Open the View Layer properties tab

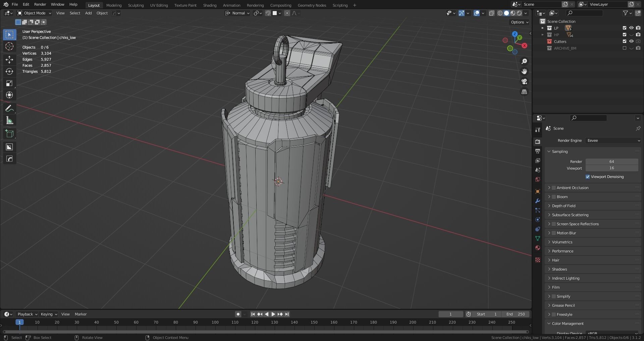click(538, 161)
